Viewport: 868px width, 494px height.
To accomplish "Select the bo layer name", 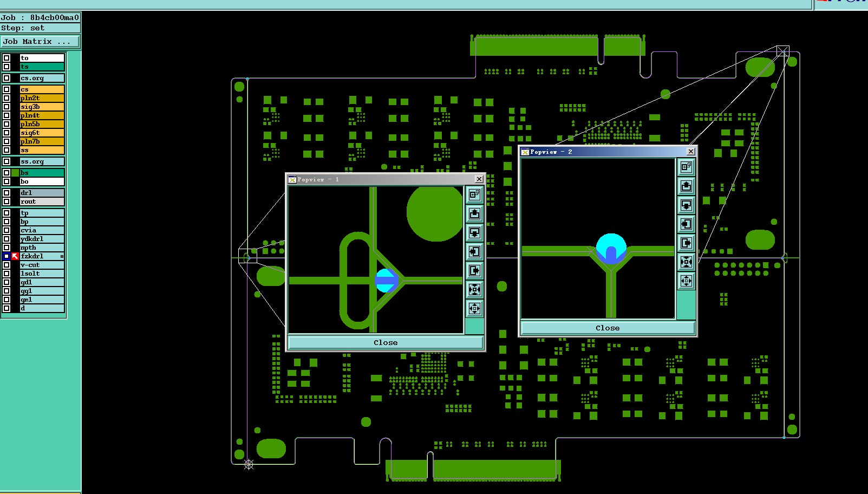I will pos(42,181).
